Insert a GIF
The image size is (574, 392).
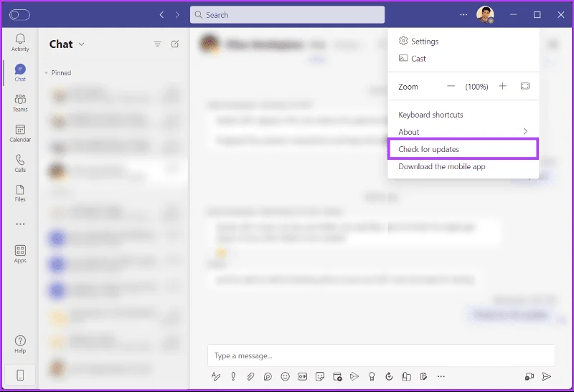(302, 376)
